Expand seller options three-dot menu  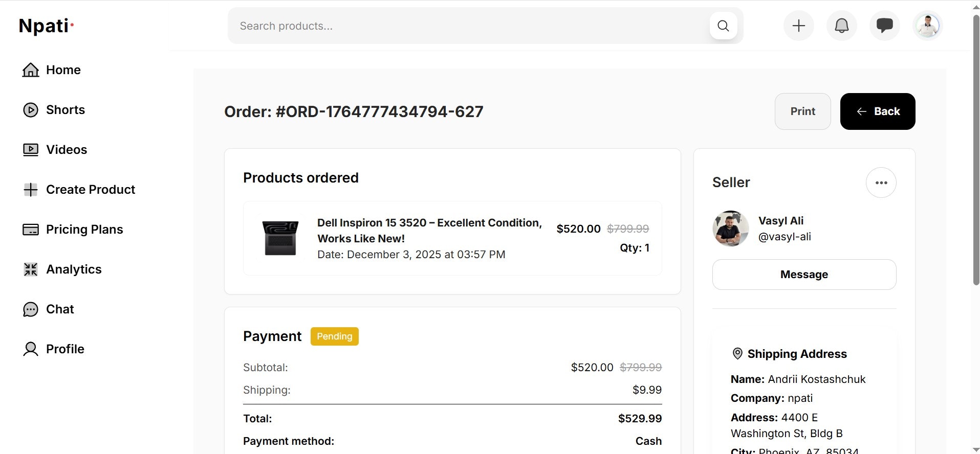tap(881, 183)
